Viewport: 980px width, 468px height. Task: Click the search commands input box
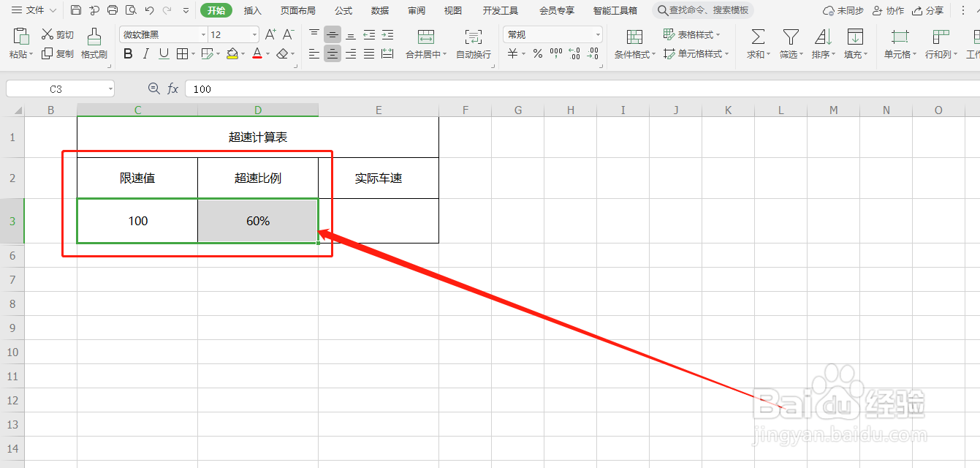pos(703,10)
